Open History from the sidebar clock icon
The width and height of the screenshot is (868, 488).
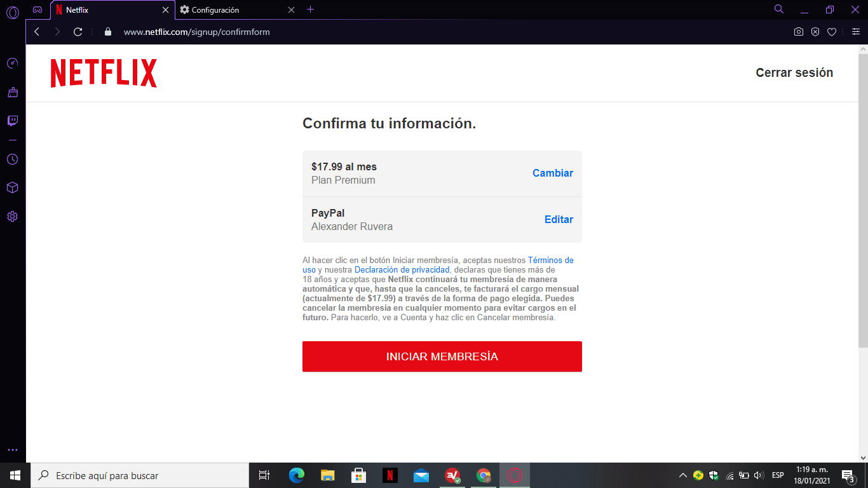pos(12,159)
